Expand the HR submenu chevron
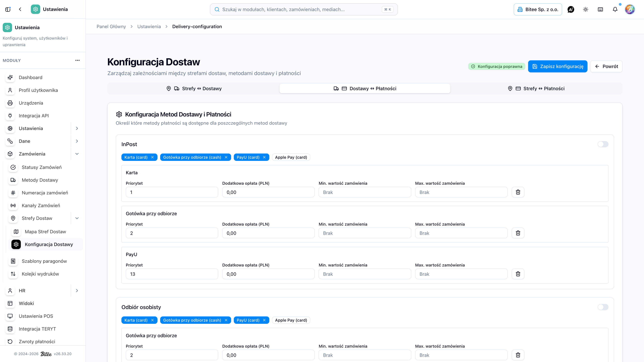644x362 pixels. tap(77, 291)
